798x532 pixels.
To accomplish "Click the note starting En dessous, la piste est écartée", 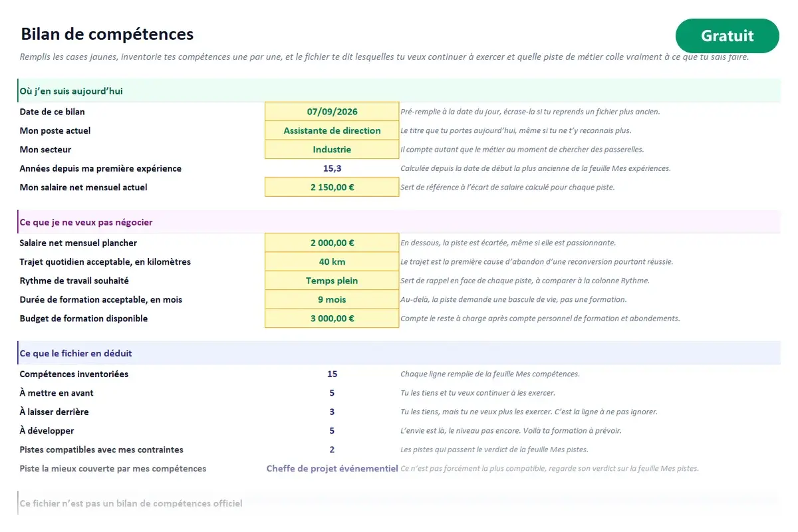I will tap(508, 243).
